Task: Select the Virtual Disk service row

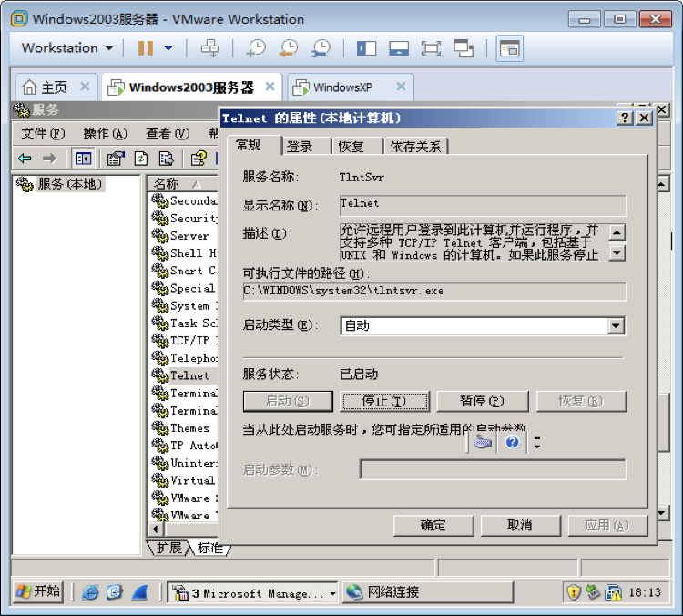Action: tap(184, 480)
